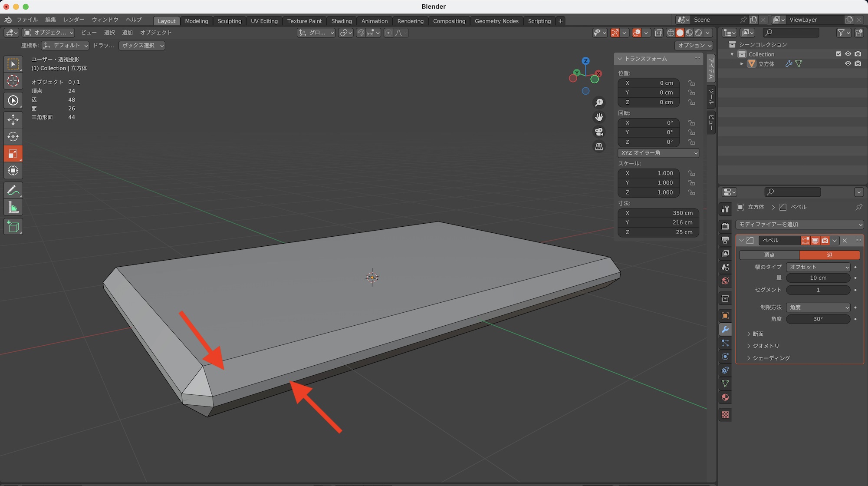Activate the Measure tool
The height and width of the screenshot is (486, 868).
pos(13,208)
